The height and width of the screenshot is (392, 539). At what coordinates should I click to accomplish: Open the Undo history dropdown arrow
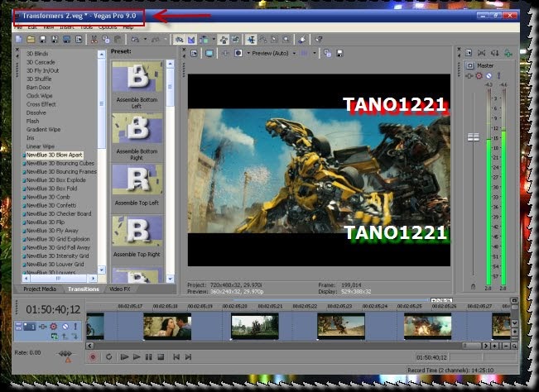(x=145, y=40)
